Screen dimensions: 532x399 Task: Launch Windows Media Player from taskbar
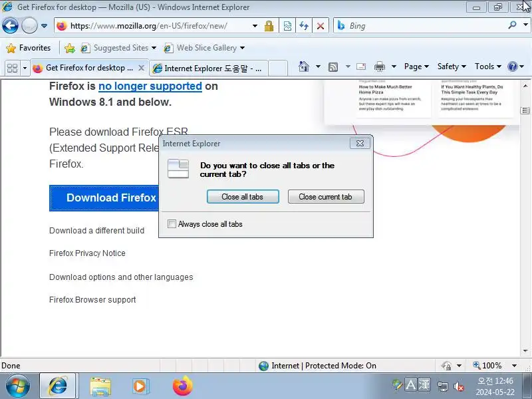click(x=140, y=386)
